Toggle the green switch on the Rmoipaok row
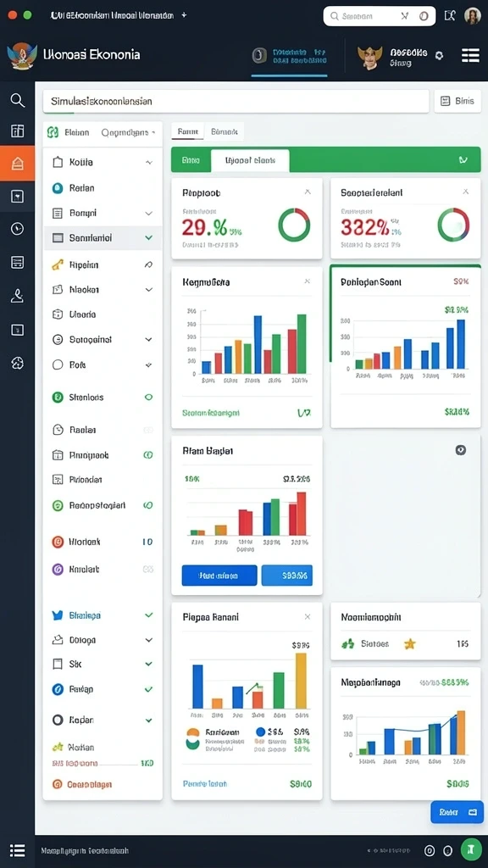The image size is (488, 868). pos(148,455)
